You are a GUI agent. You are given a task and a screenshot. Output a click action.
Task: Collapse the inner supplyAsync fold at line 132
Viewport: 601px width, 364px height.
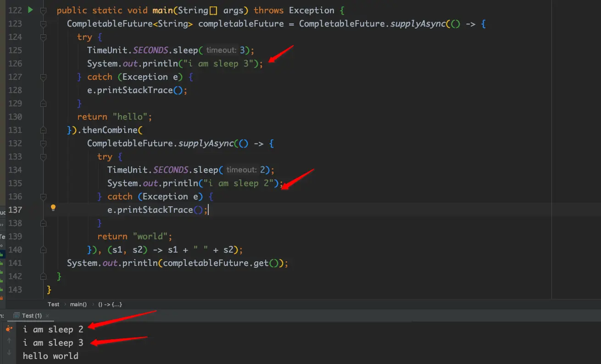(x=43, y=143)
